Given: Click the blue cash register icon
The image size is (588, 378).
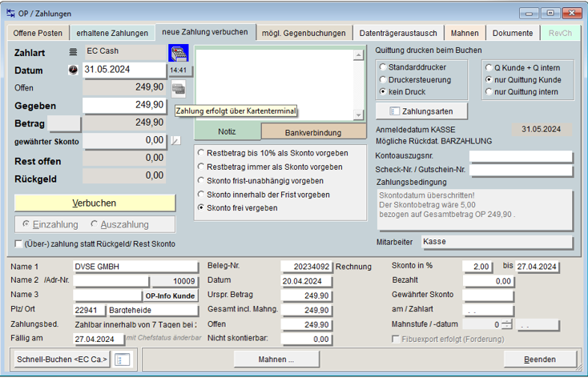Looking at the screenshot, I should coord(179,53).
